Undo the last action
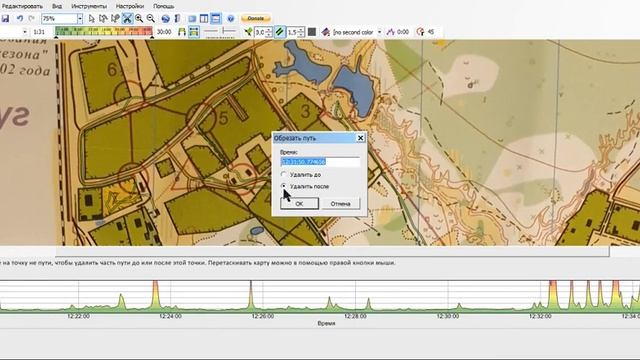640x360 pixels. pos(20,18)
